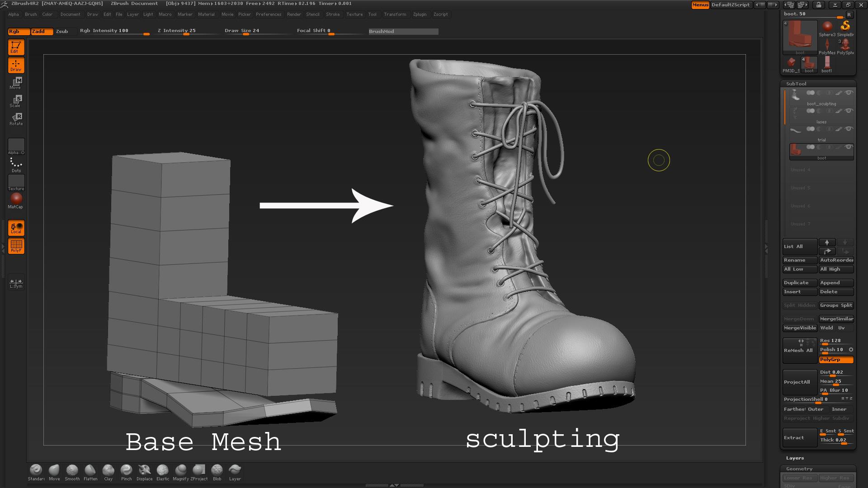Open the MatCap picker
The image size is (868, 488).
pyautogui.click(x=16, y=198)
